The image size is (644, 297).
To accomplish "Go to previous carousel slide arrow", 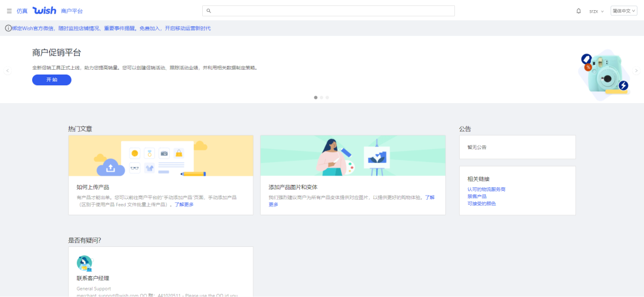I will click(8, 70).
